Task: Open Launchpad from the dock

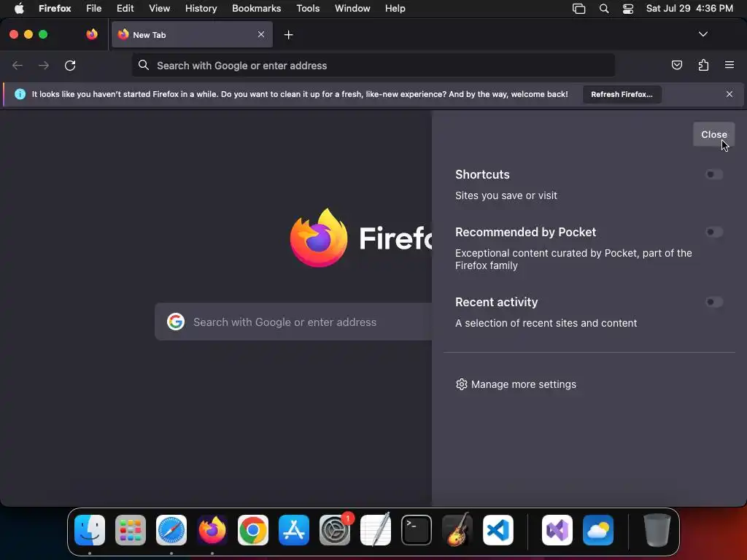Action: click(x=131, y=530)
